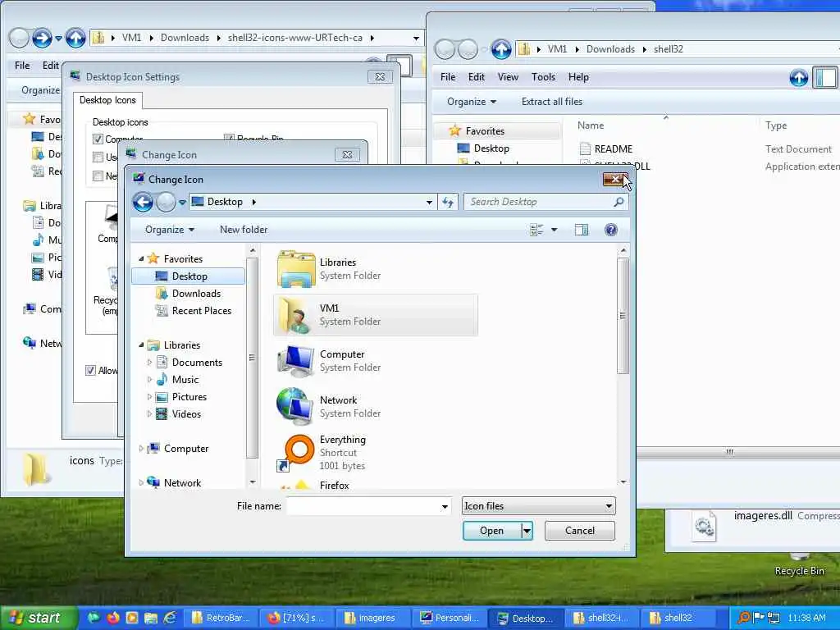Viewport: 840px width, 630px height.
Task: Click navigation pane scrollbar in dialog
Action: point(252,358)
